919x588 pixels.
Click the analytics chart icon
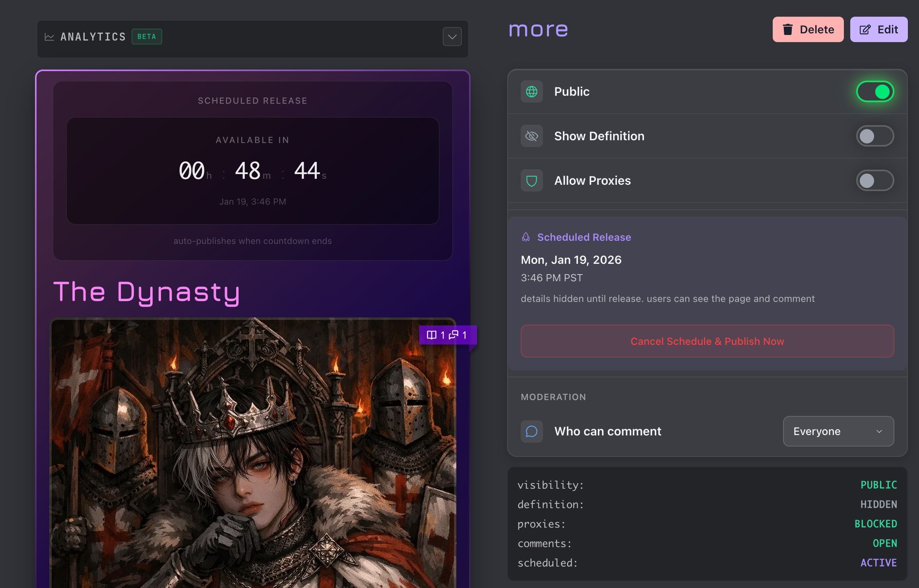click(49, 37)
